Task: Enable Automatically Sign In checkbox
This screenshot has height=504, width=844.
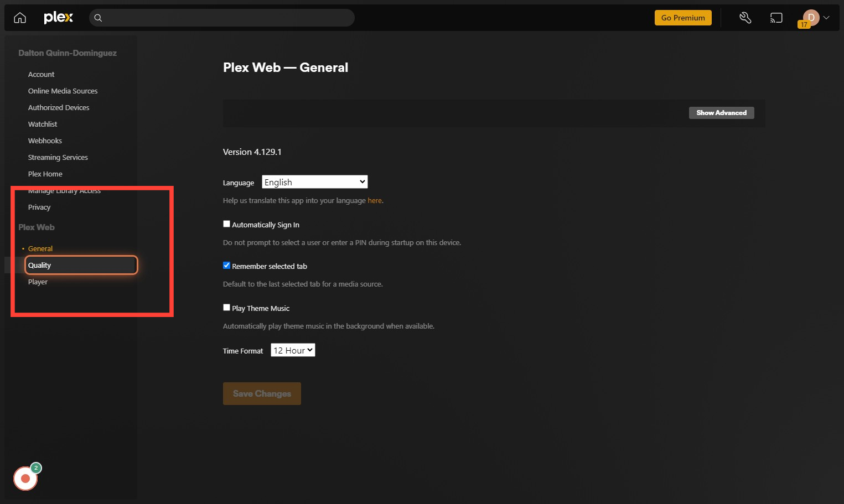Action: (226, 224)
